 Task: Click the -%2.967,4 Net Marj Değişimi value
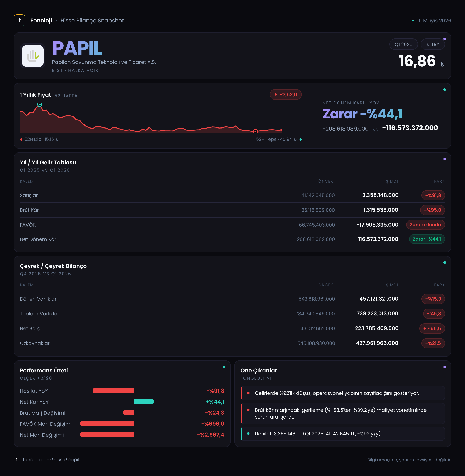click(x=211, y=435)
